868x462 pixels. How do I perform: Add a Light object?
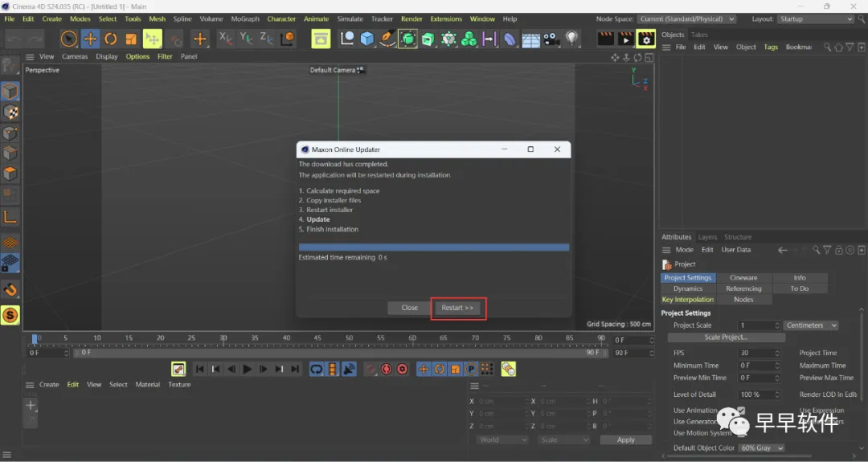(572, 39)
